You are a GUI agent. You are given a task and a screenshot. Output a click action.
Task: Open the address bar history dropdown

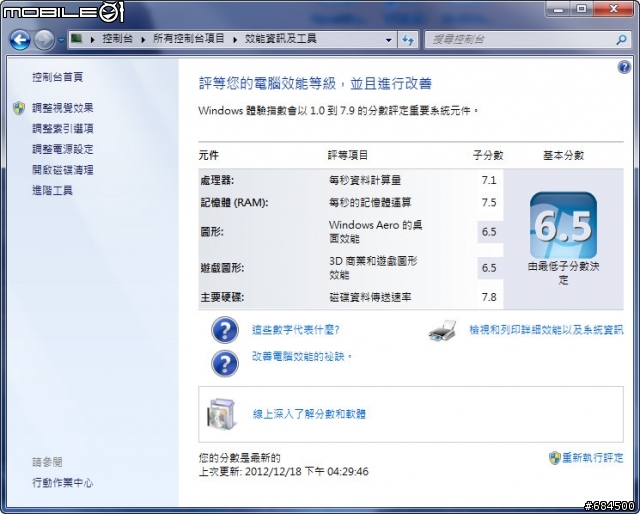(x=389, y=40)
